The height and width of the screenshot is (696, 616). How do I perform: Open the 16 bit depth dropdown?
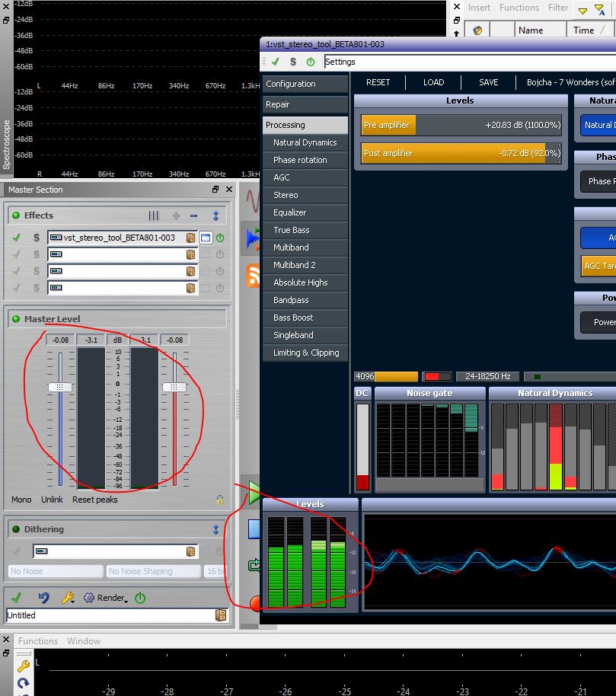tap(215, 571)
